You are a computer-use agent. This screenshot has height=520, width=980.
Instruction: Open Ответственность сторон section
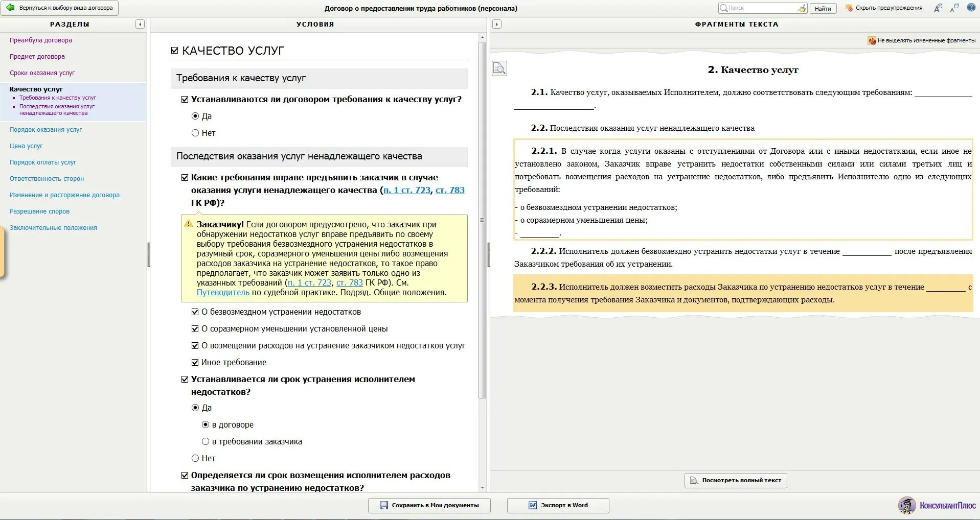pyautogui.click(x=47, y=179)
